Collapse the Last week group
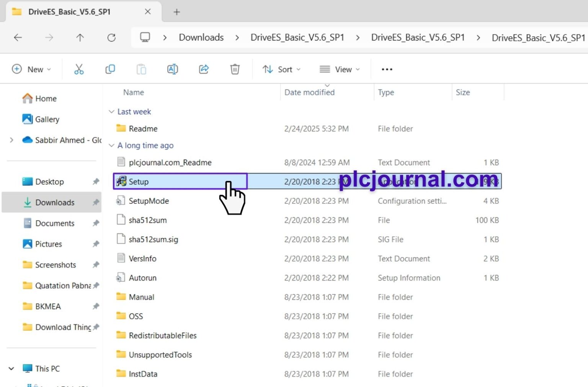This screenshot has width=588, height=387. pos(111,112)
